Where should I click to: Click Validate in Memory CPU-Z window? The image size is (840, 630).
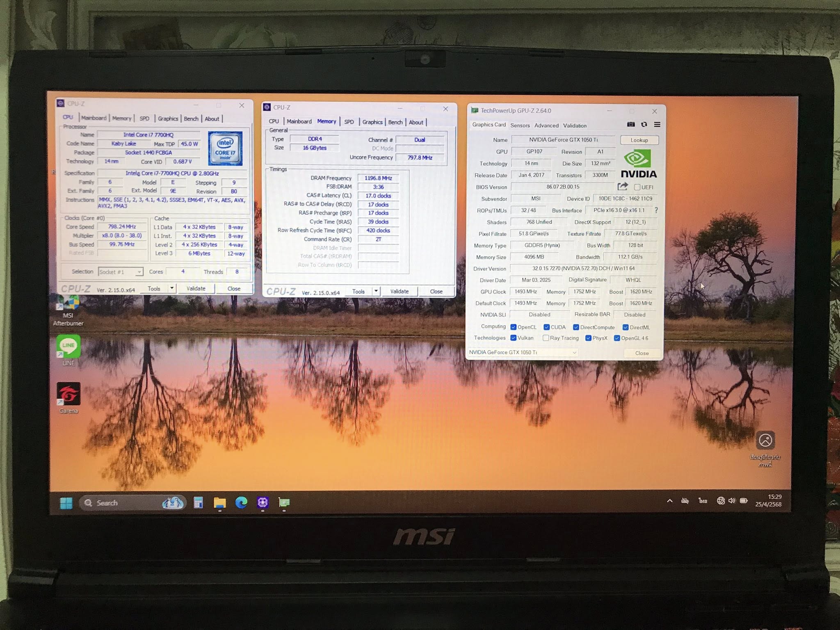[399, 291]
